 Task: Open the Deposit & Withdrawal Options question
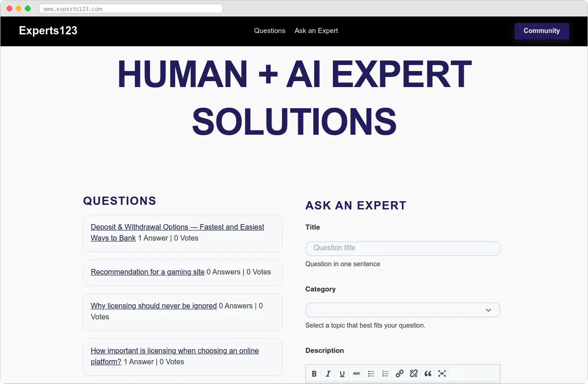[178, 232]
